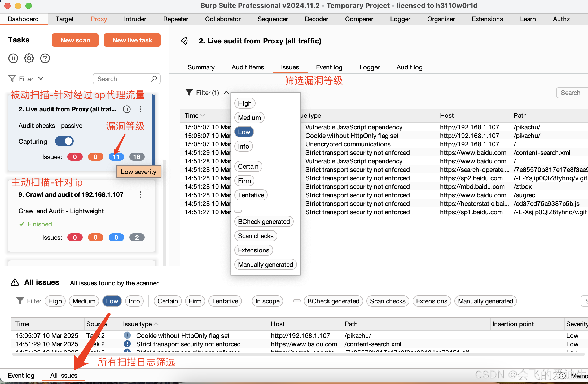Sort issues by the Time column arrow
Image resolution: width=588 pixels, height=384 pixels.
coord(203,116)
